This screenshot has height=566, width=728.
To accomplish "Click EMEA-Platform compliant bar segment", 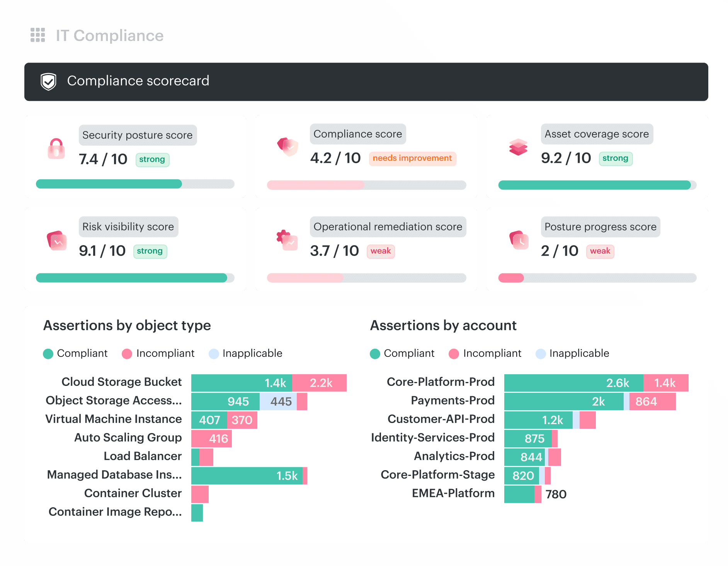I will pos(519,494).
